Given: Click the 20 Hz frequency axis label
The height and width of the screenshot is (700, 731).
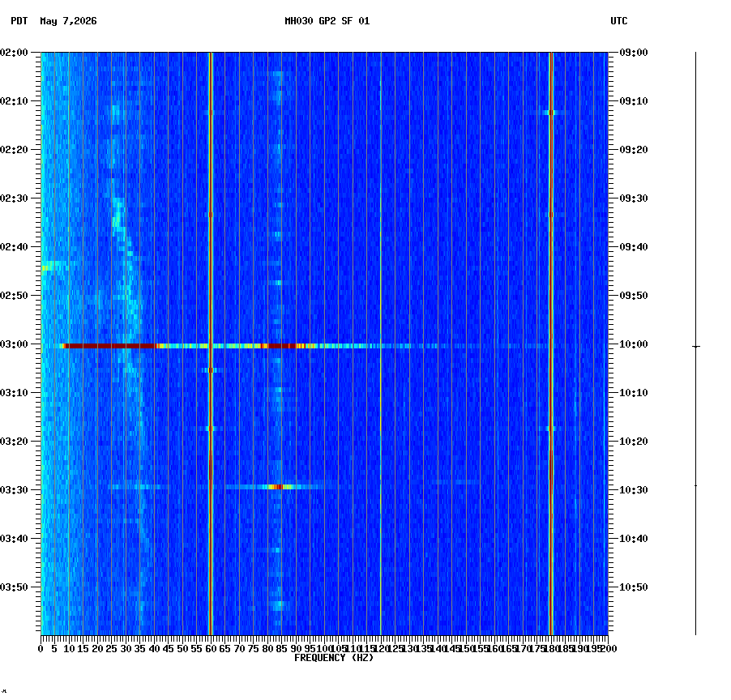Looking at the screenshot, I should click(97, 649).
